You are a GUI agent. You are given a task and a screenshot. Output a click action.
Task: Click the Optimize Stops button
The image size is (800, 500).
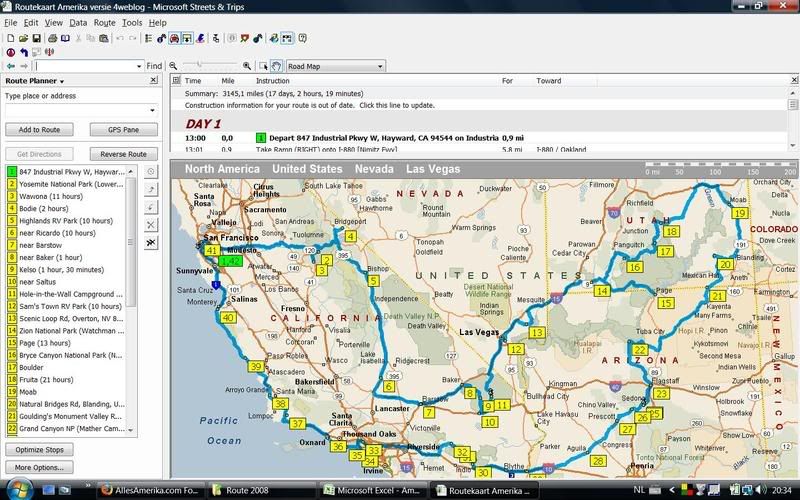(x=39, y=449)
